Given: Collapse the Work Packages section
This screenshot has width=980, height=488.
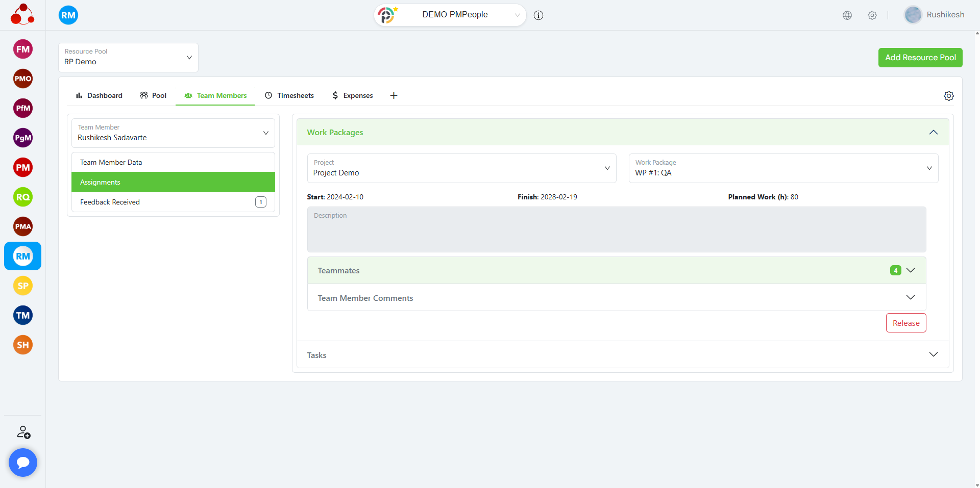Looking at the screenshot, I should click(x=934, y=133).
